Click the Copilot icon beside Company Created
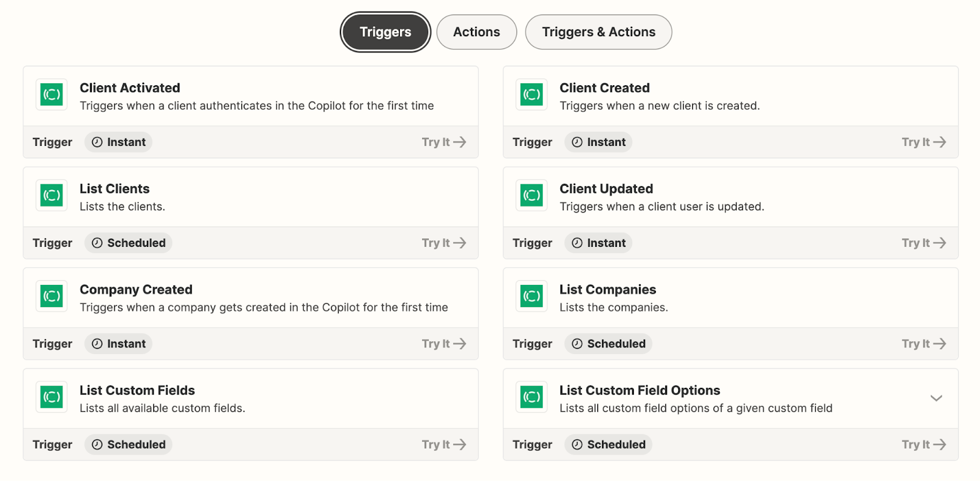This screenshot has width=980, height=481. (51, 296)
